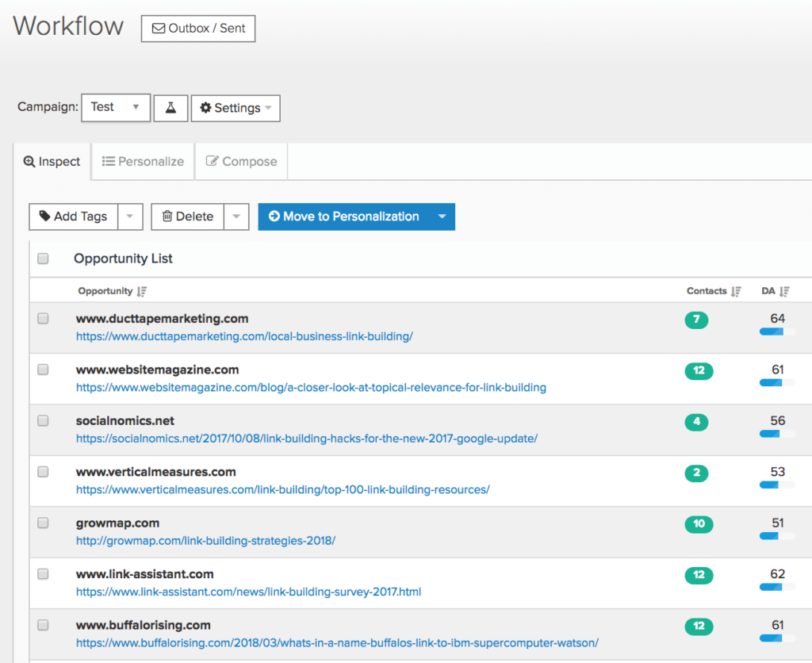Sort by the Contacts column sort icon
The width and height of the screenshot is (812, 663).
pyautogui.click(x=736, y=291)
